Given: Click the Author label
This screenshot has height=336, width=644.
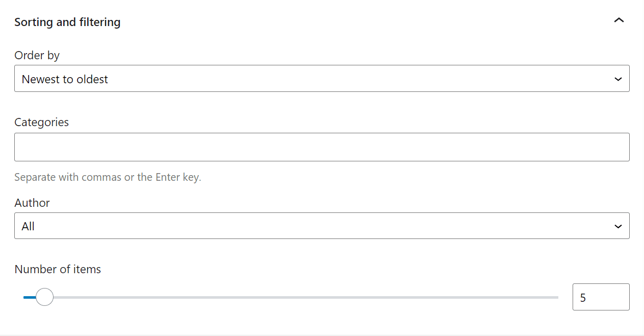Looking at the screenshot, I should pos(32,203).
